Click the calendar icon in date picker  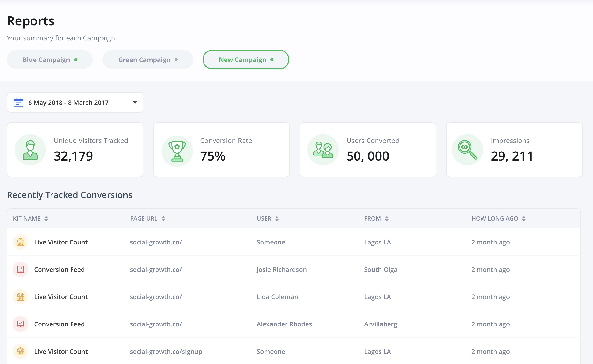coord(19,103)
